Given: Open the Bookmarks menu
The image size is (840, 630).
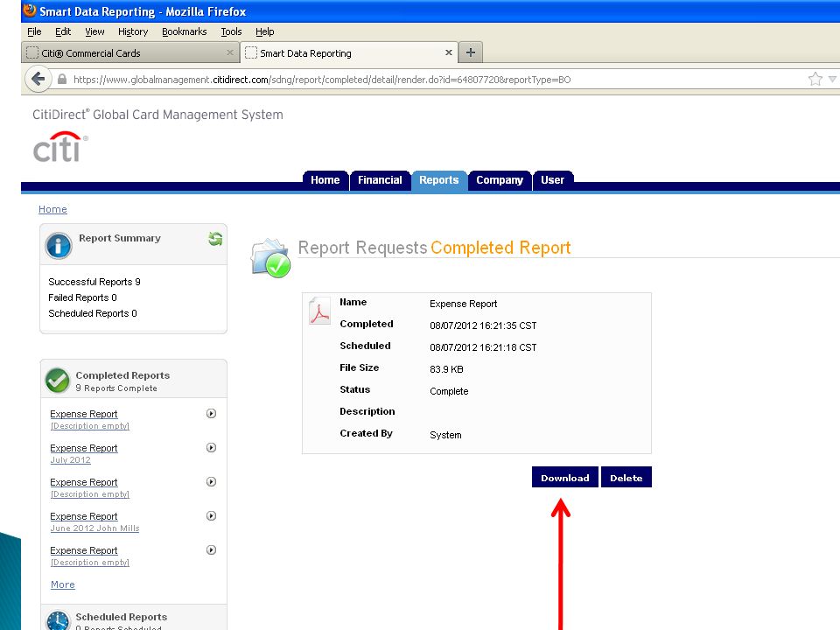Looking at the screenshot, I should click(185, 31).
